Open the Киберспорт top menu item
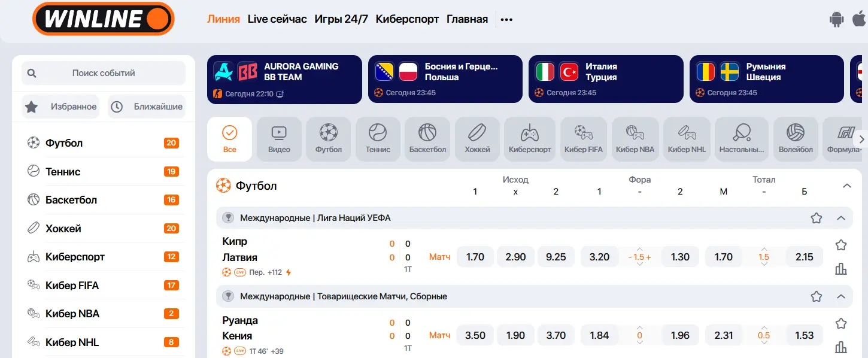The image size is (868, 358). (407, 19)
